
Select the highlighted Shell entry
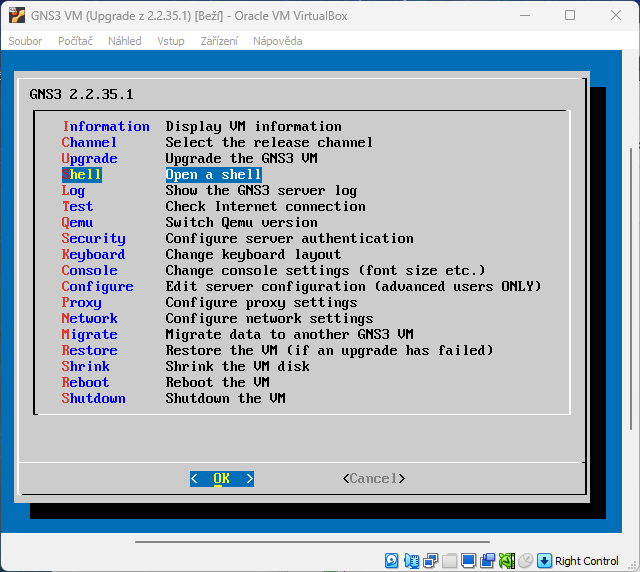[82, 174]
